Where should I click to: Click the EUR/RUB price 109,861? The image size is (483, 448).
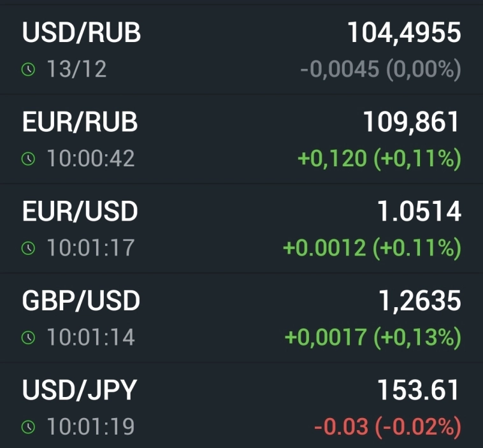(x=411, y=122)
